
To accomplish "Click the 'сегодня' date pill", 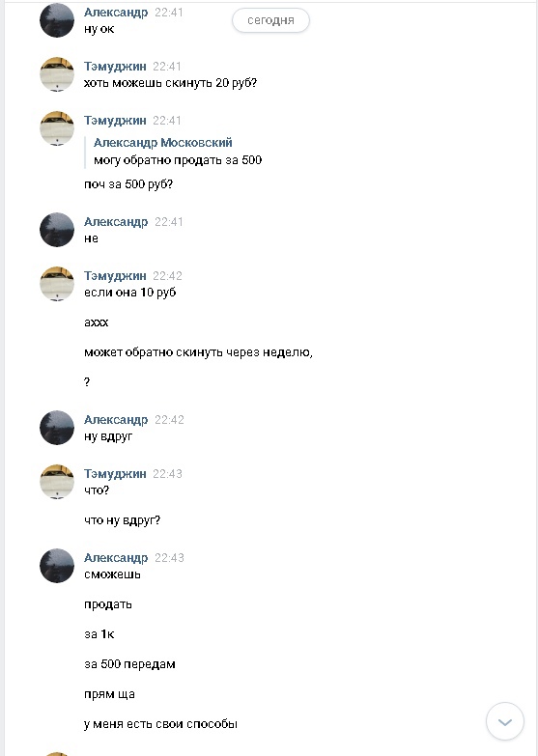I will [270, 20].
